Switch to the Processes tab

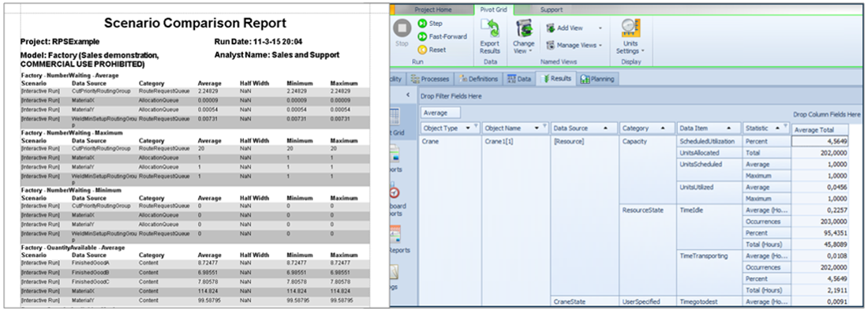point(431,79)
